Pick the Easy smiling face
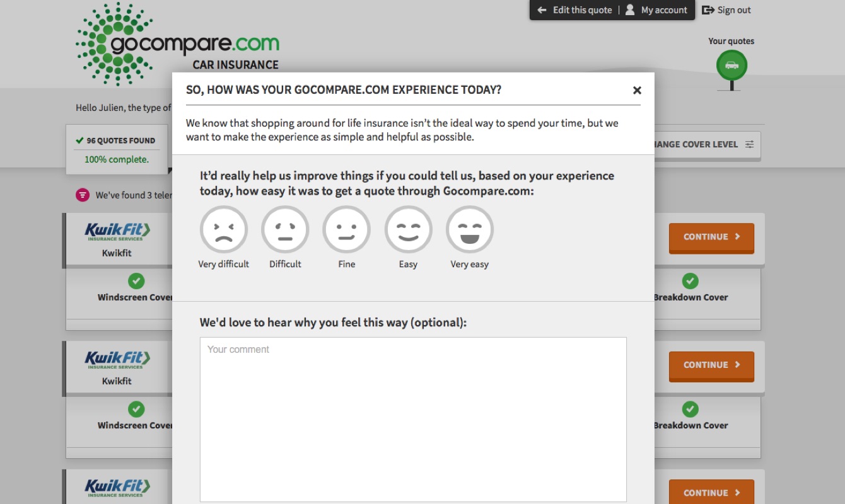 408,229
